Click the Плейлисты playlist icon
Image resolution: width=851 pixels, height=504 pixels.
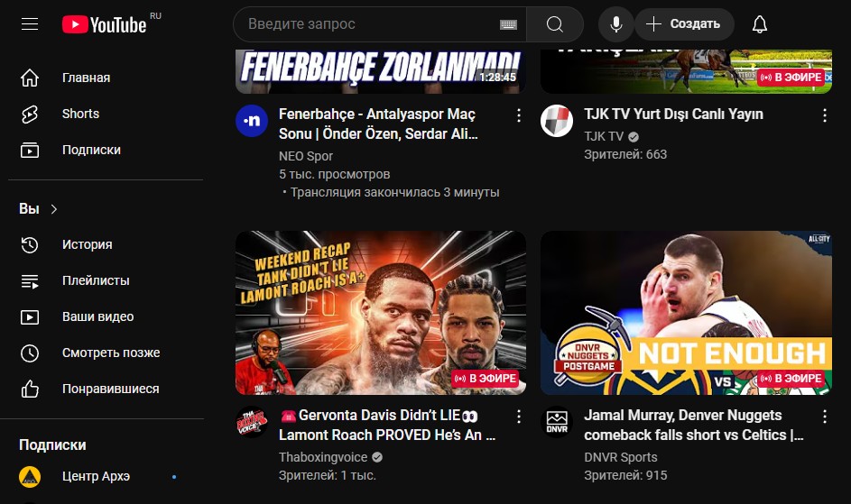30,281
